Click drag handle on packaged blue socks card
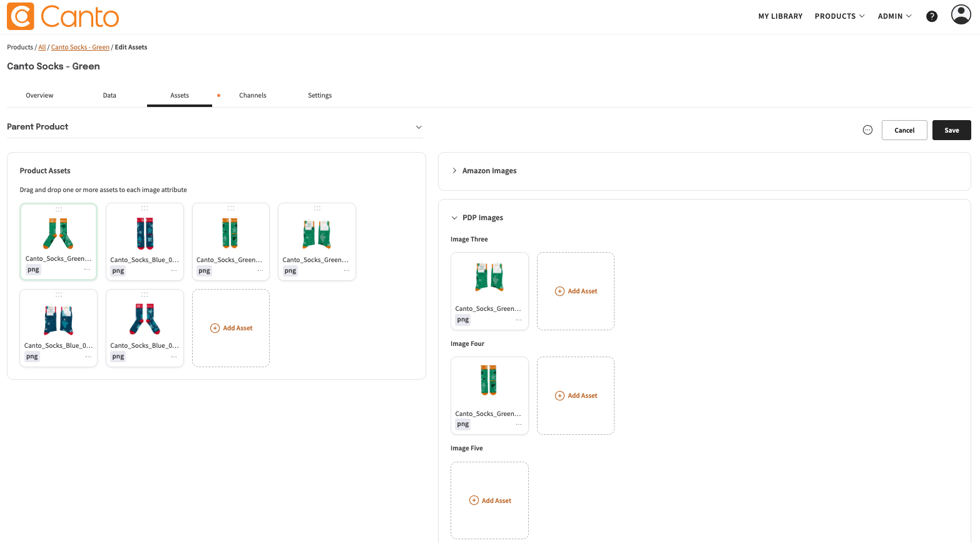This screenshot has width=980, height=543. pos(59,294)
